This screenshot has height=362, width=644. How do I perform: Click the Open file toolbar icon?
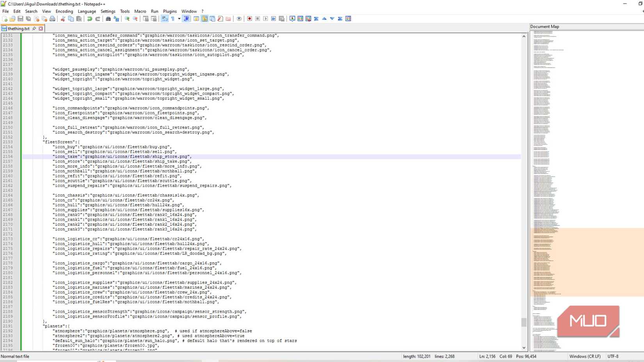point(12,19)
